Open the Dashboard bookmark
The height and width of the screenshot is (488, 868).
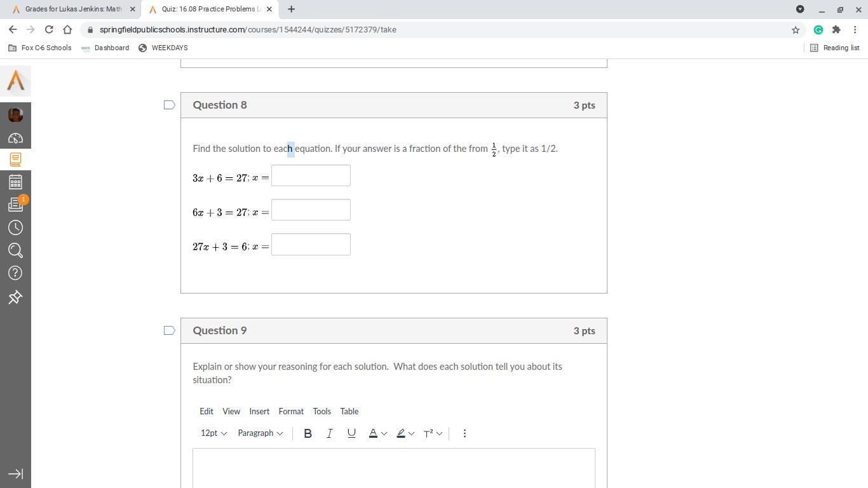(105, 48)
